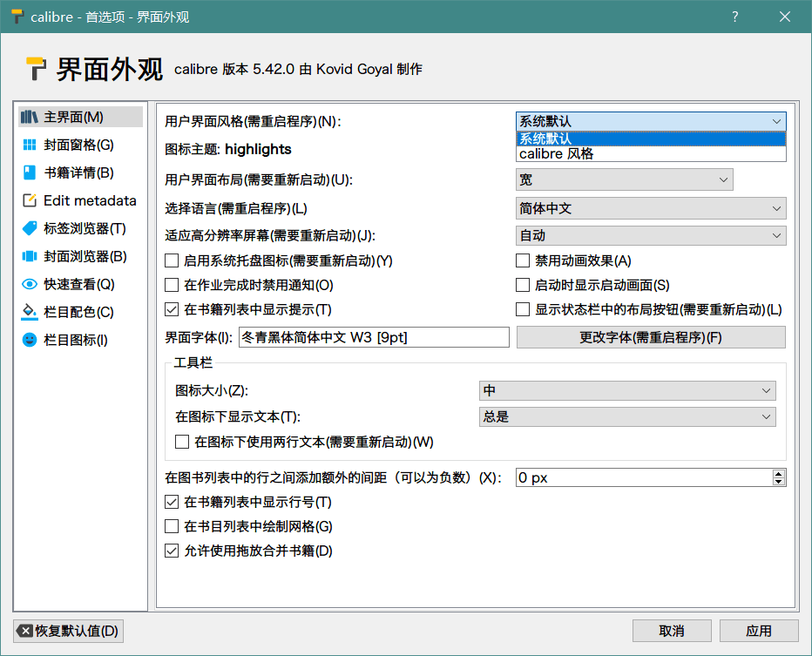
Task: Enable 在图标下使用两行文本 checkbox
Action: (x=182, y=442)
